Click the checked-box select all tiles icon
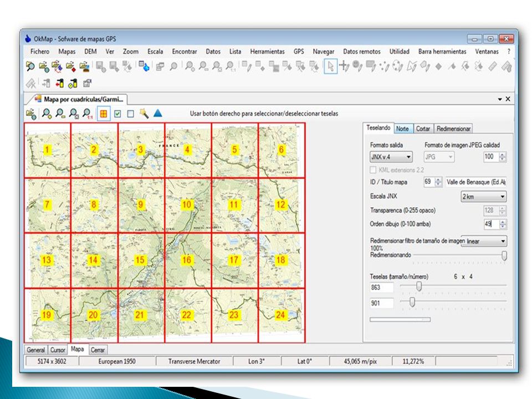 point(117,114)
